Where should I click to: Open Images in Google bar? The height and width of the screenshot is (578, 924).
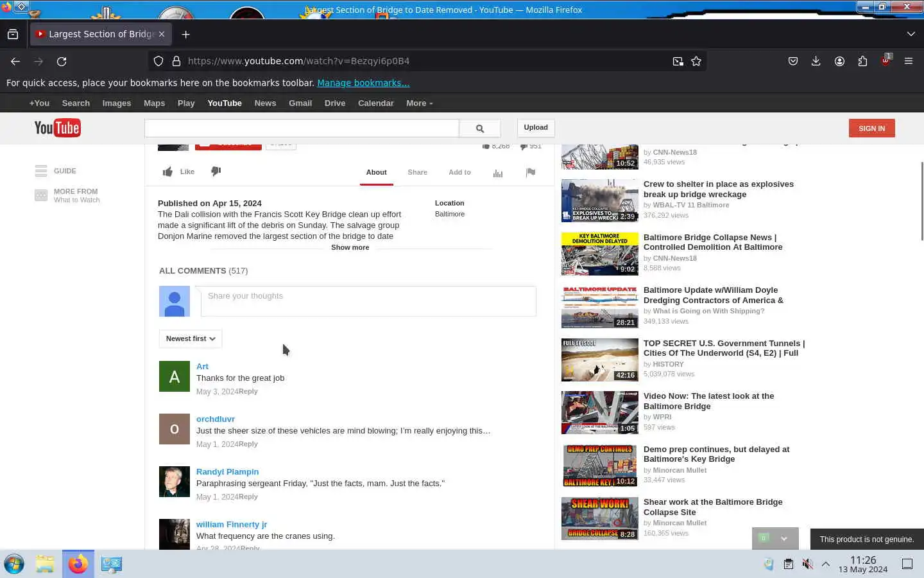117,103
